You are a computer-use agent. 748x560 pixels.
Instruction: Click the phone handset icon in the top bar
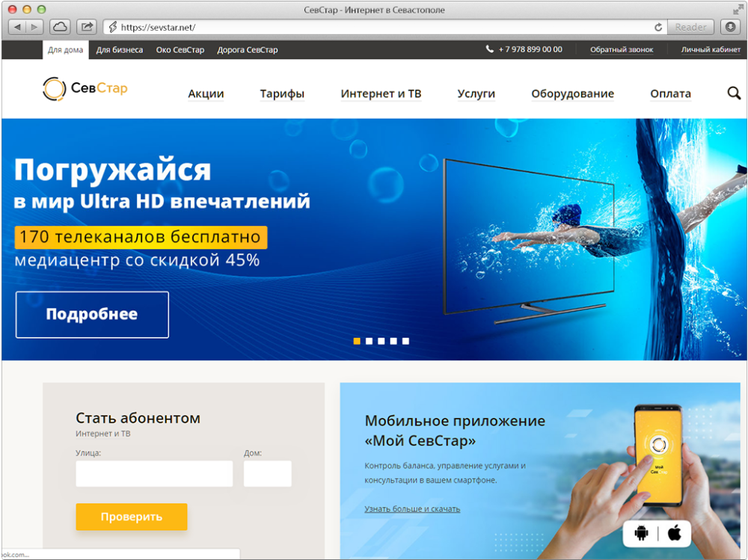(491, 49)
